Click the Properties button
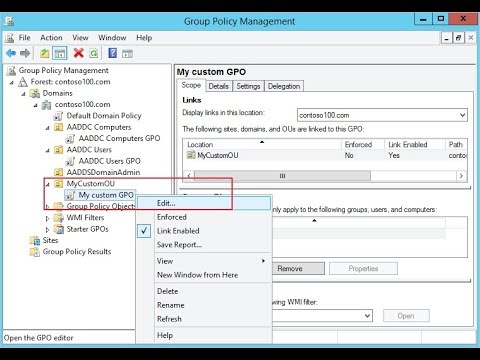Viewport: 480px width, 360px height. click(363, 269)
